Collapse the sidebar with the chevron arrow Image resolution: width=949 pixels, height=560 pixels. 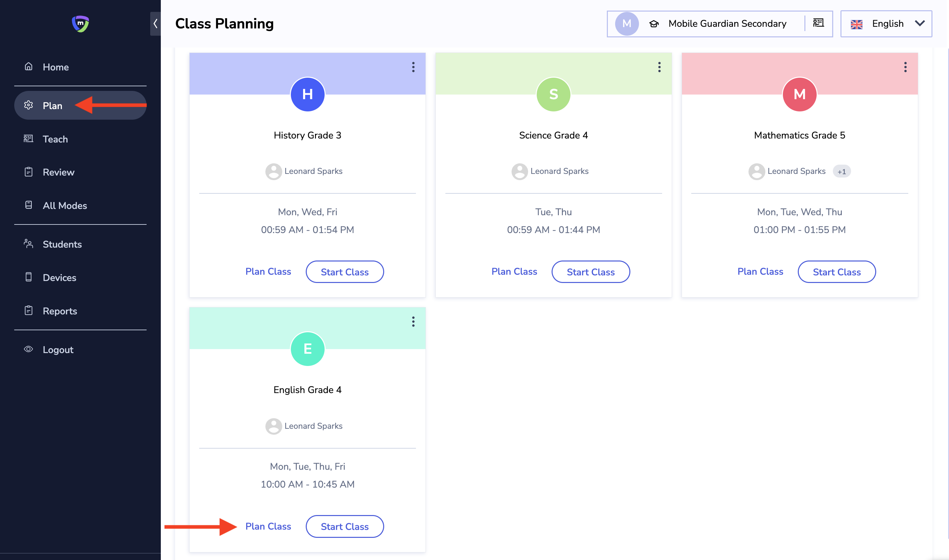click(x=155, y=24)
